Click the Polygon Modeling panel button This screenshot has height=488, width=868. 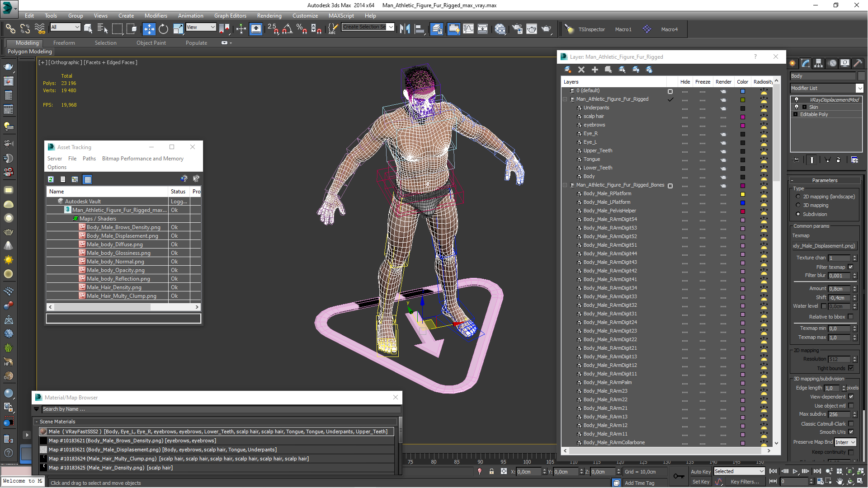[30, 52]
